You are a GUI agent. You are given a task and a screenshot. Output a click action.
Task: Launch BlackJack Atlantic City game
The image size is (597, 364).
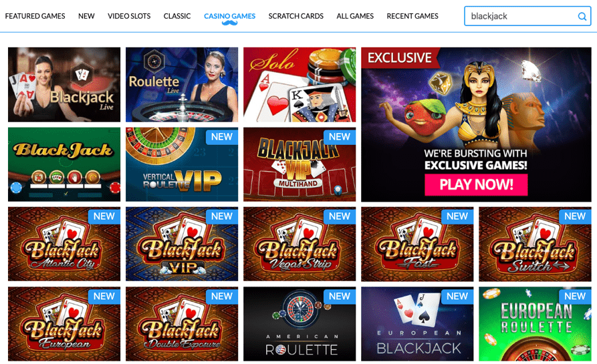click(64, 244)
